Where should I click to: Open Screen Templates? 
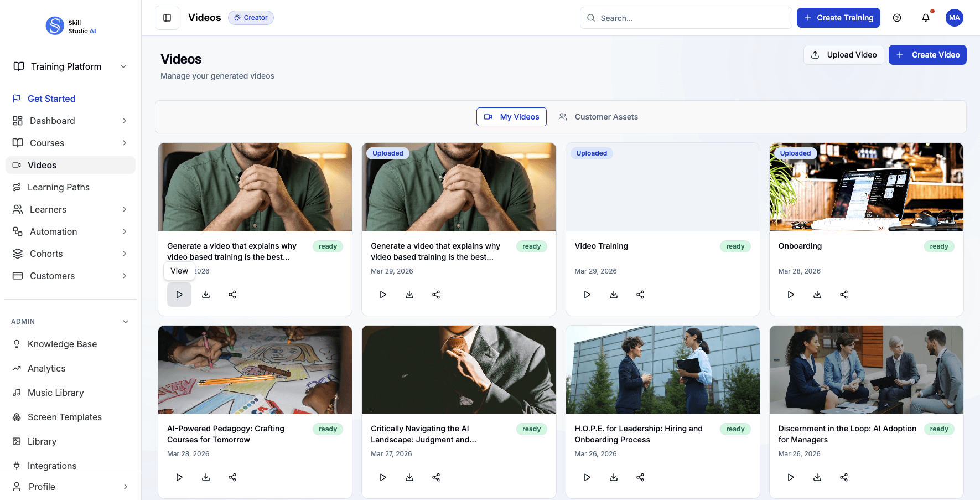(70, 417)
